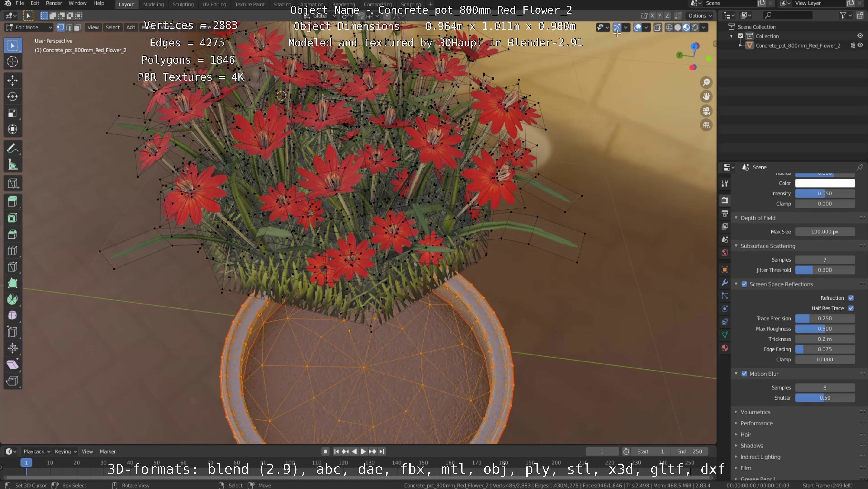This screenshot has height=489, width=868.
Task: Open timeline Marker menu
Action: point(107,451)
